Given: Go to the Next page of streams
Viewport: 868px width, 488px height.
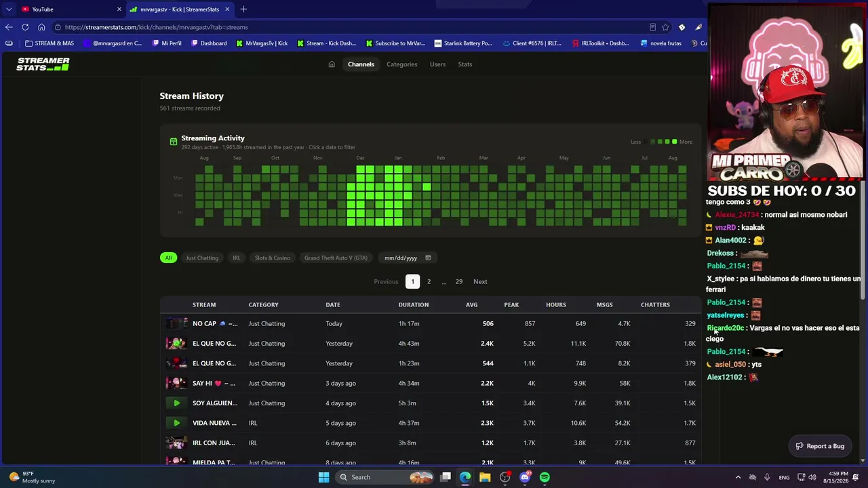Looking at the screenshot, I should tap(480, 281).
